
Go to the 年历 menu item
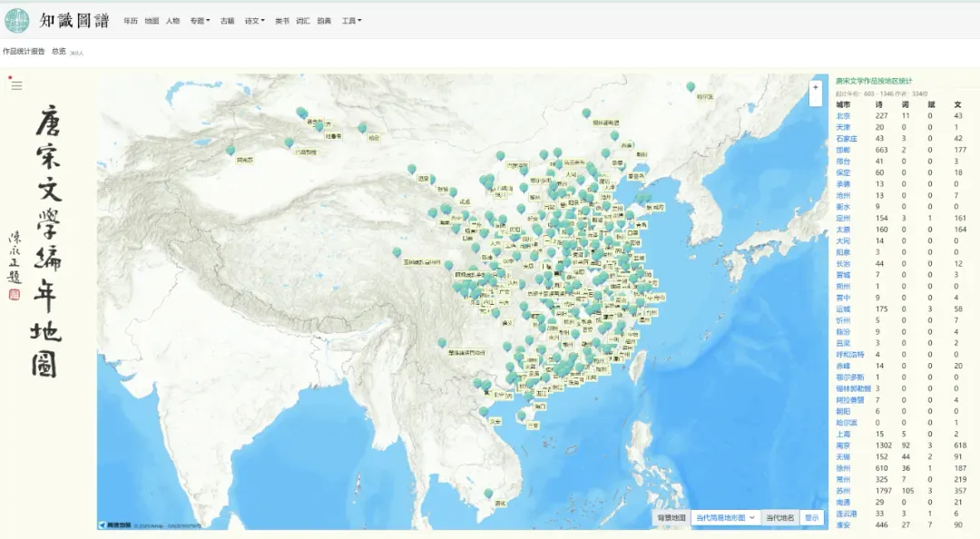point(131,21)
